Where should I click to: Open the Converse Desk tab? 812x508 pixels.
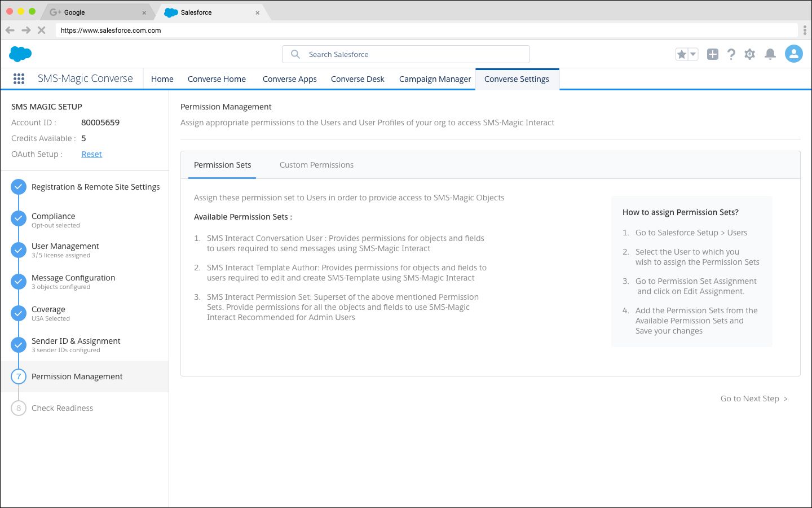point(358,79)
